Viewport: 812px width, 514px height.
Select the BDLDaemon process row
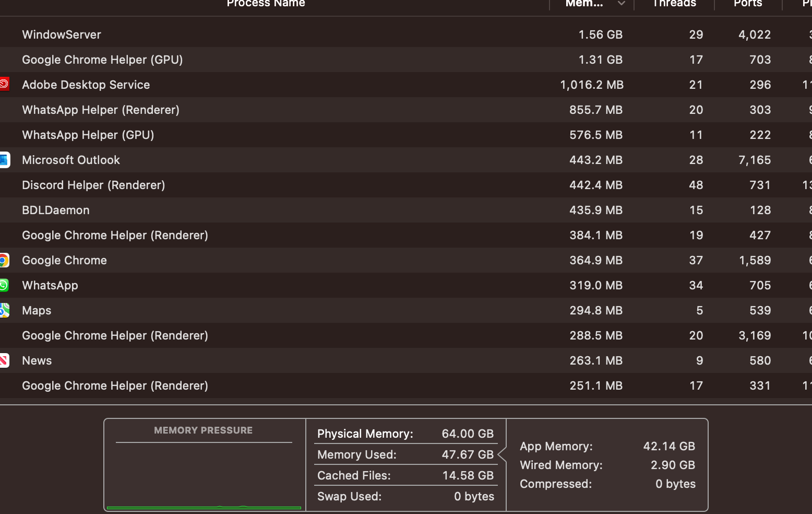point(406,210)
